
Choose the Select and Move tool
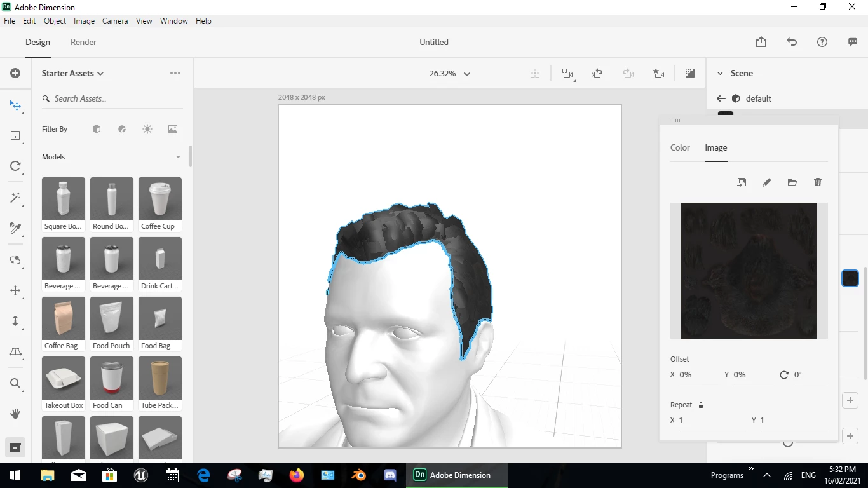point(15,105)
